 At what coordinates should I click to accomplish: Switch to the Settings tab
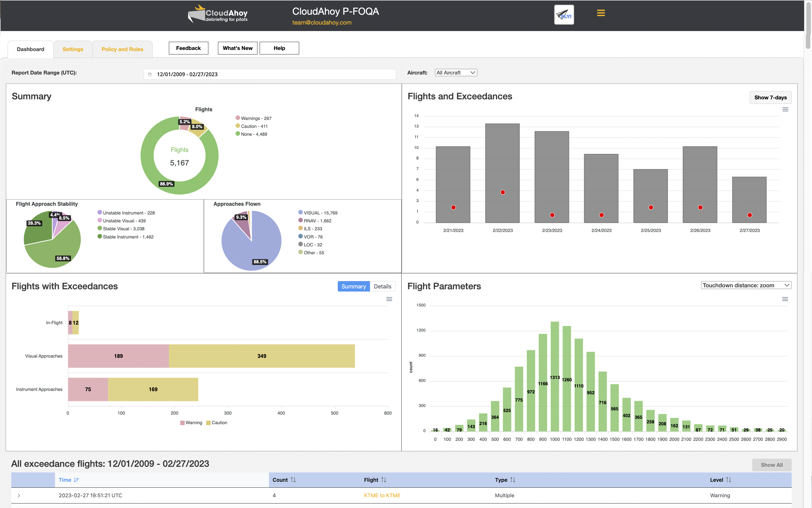pos(73,49)
